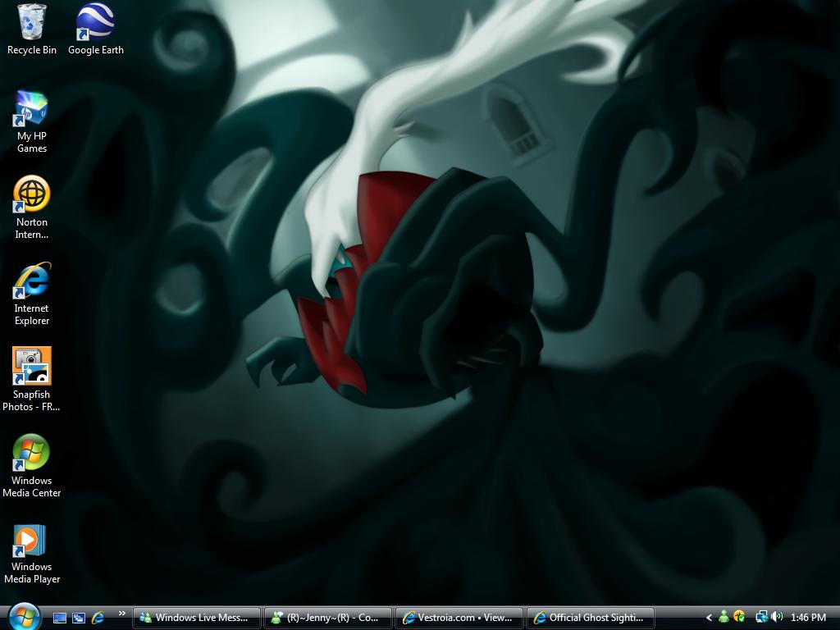Select the Google Earth shortcut icon

point(95,30)
